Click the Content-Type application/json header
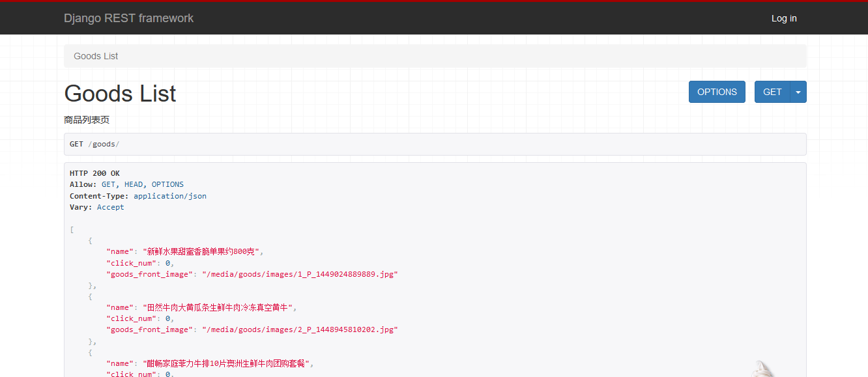Screen dimensions: 868x377 138,196
